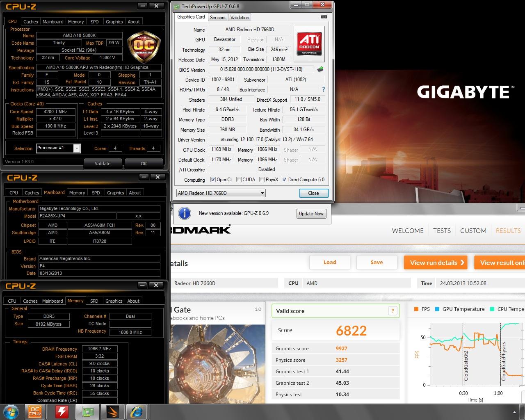Click the Core Voltage value 1.392 V

click(107, 58)
